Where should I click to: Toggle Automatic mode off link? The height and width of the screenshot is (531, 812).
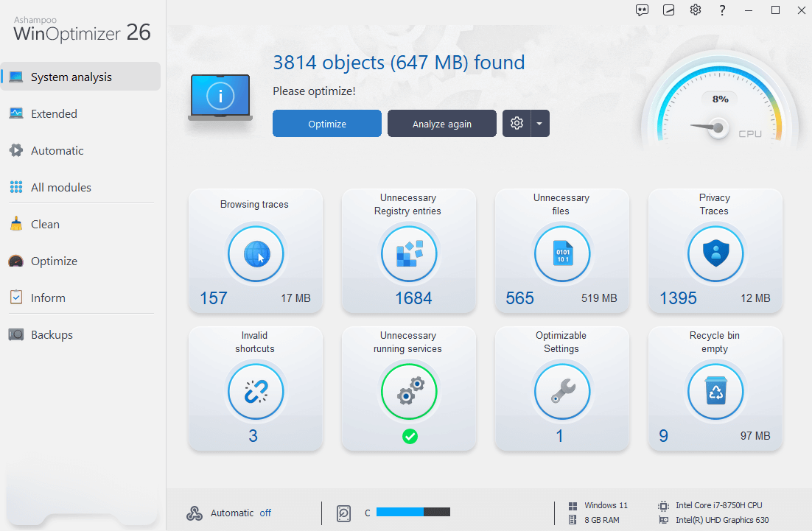[x=265, y=513]
